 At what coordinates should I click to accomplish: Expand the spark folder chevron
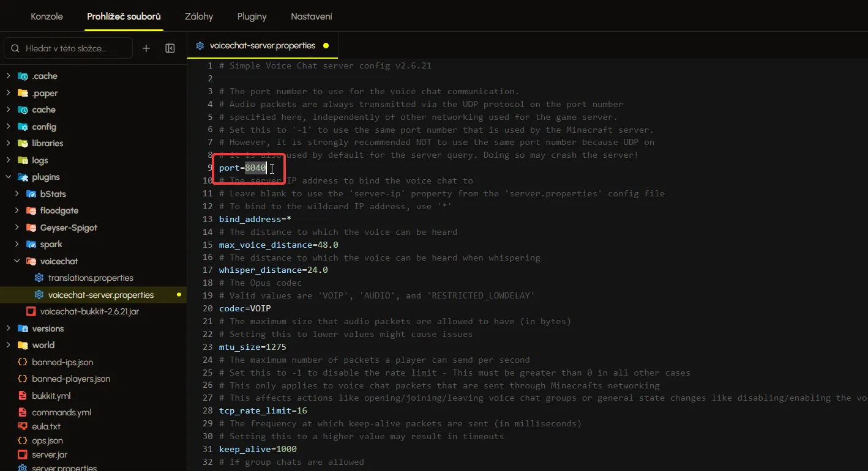[17, 245]
